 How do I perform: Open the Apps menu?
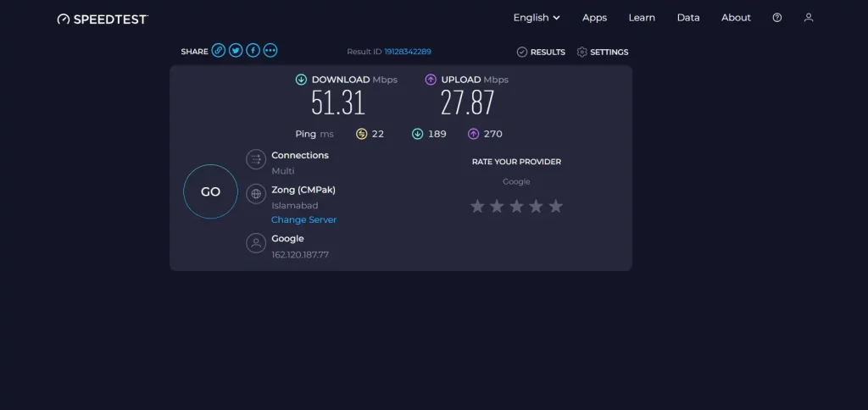pyautogui.click(x=594, y=18)
